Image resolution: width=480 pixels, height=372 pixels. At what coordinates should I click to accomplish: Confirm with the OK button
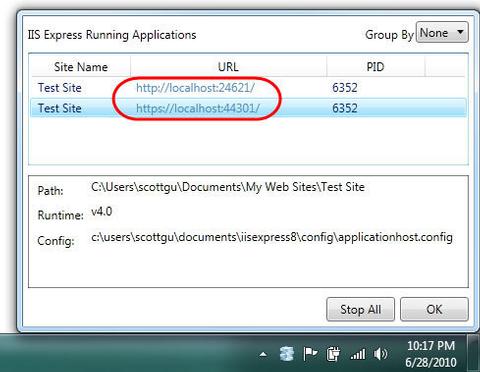pos(434,309)
